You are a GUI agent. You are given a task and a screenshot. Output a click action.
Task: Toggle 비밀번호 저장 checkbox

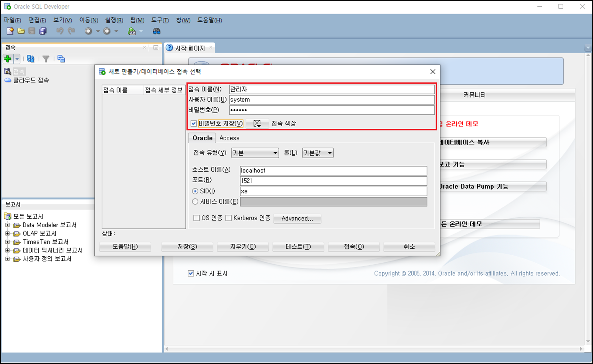194,123
